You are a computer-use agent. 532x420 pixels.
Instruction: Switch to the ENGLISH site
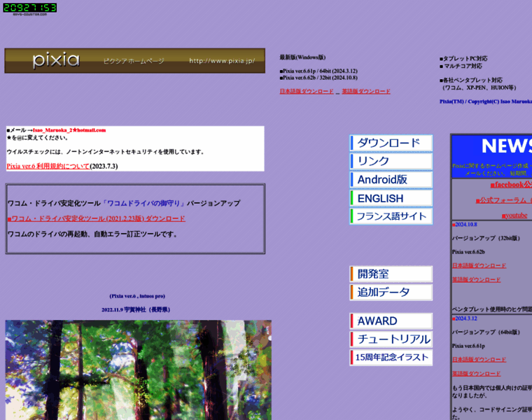(x=391, y=198)
